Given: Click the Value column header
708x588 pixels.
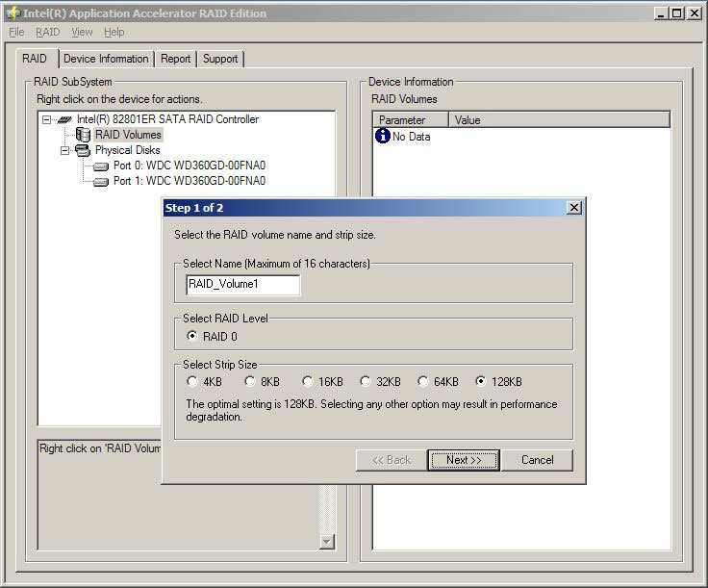Looking at the screenshot, I should (560, 120).
